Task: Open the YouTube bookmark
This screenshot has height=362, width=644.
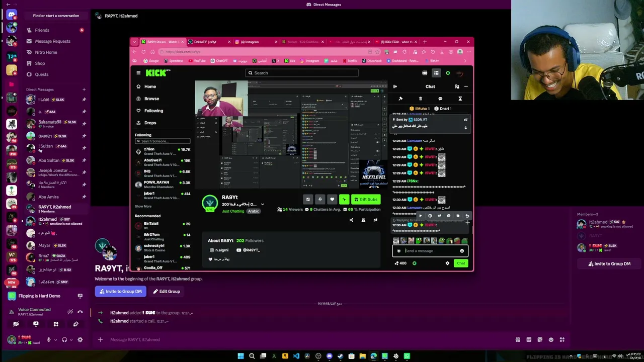Action: pyautogui.click(x=197, y=61)
